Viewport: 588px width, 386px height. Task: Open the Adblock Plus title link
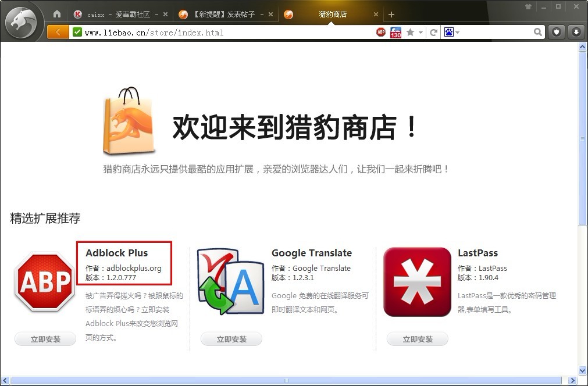click(117, 253)
